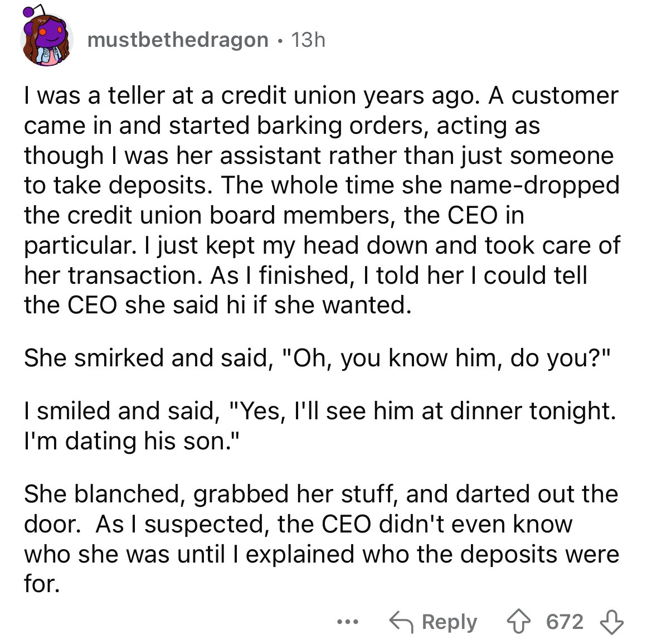Click the 13h timestamp
Screen dimensions: 652x644
pos(308,39)
